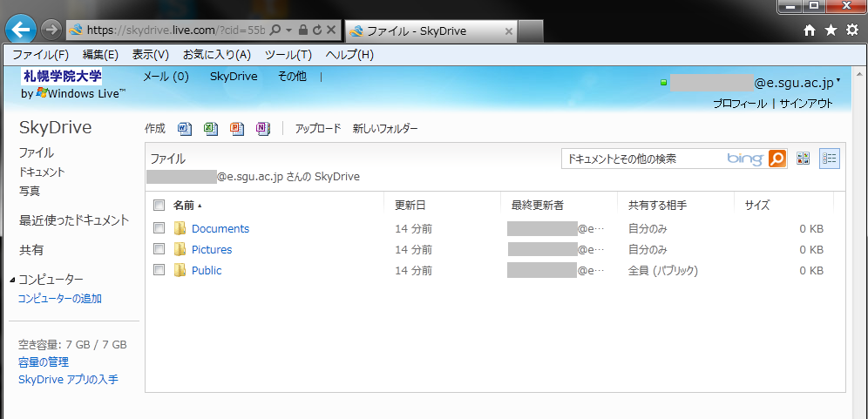
Task: Create a new Word document
Action: coord(185,128)
